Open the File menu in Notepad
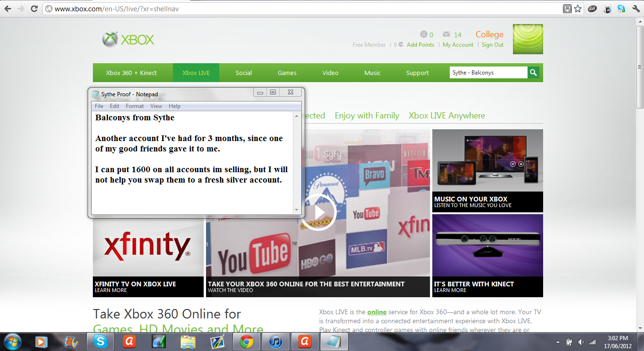 (x=99, y=106)
